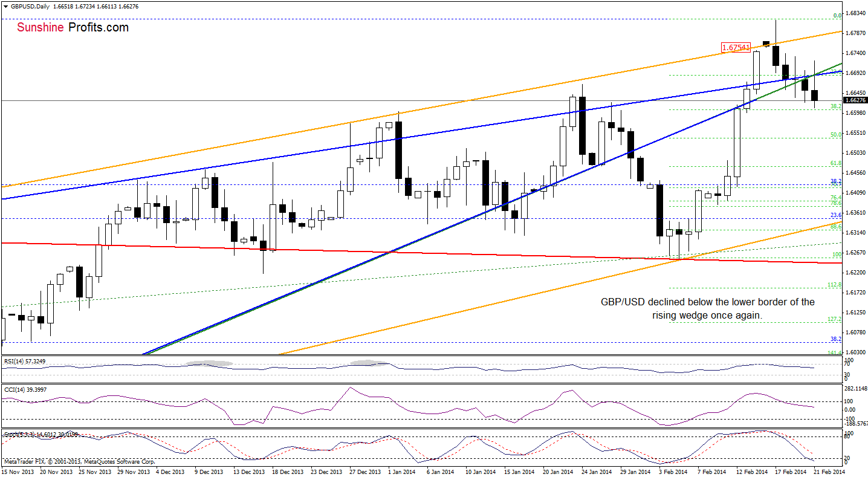Click the 20 Nov 2013 date label
Viewport: 868px width, 477px height.
tap(56, 472)
